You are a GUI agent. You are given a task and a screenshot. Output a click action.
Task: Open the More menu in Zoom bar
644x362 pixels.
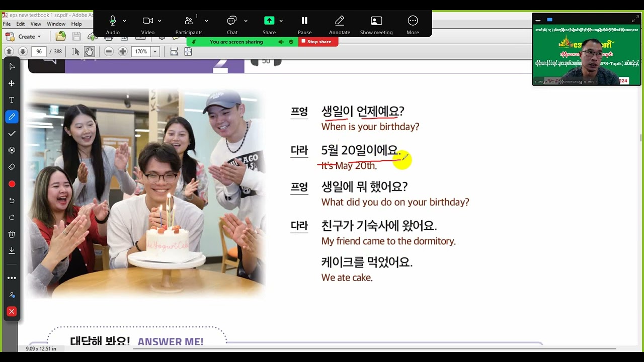pos(413,24)
